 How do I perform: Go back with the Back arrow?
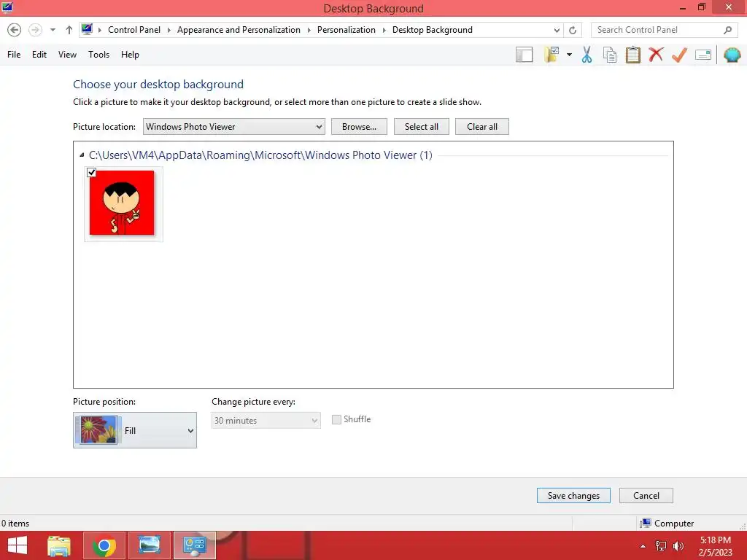point(15,29)
